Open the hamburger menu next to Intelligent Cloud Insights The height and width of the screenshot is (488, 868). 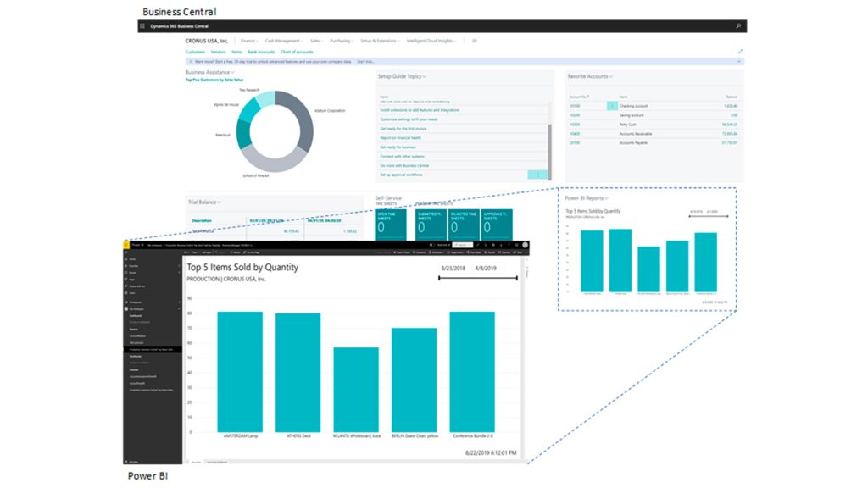click(475, 41)
